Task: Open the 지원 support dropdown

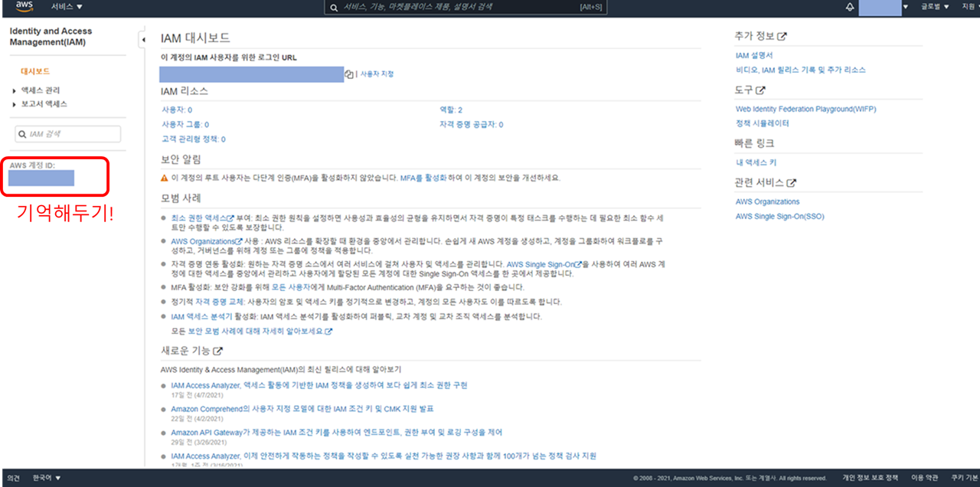Action: tap(969, 6)
